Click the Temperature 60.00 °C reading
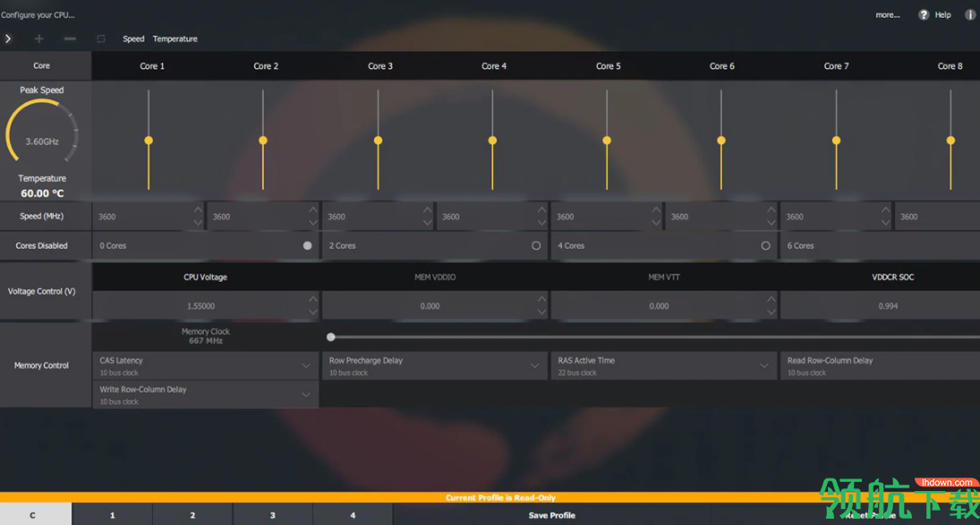 coord(42,193)
